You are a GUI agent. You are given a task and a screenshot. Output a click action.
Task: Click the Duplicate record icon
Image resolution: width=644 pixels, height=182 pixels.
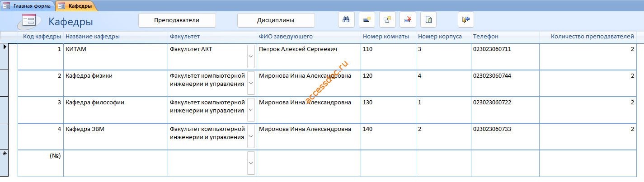(387, 20)
